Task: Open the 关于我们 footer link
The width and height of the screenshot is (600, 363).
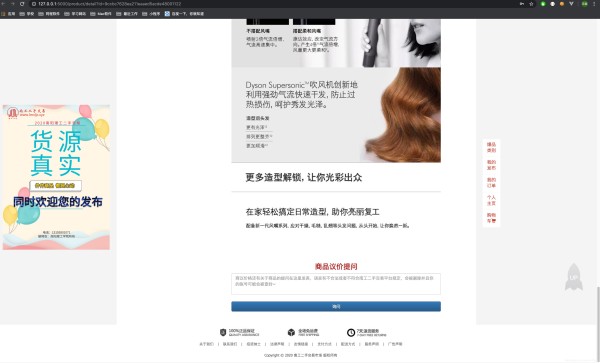Action: coord(207,344)
